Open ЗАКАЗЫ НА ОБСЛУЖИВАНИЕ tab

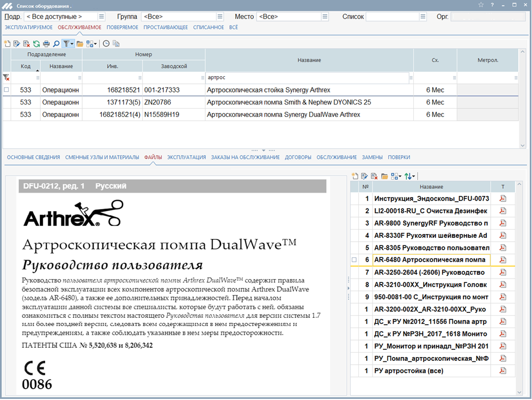245,157
